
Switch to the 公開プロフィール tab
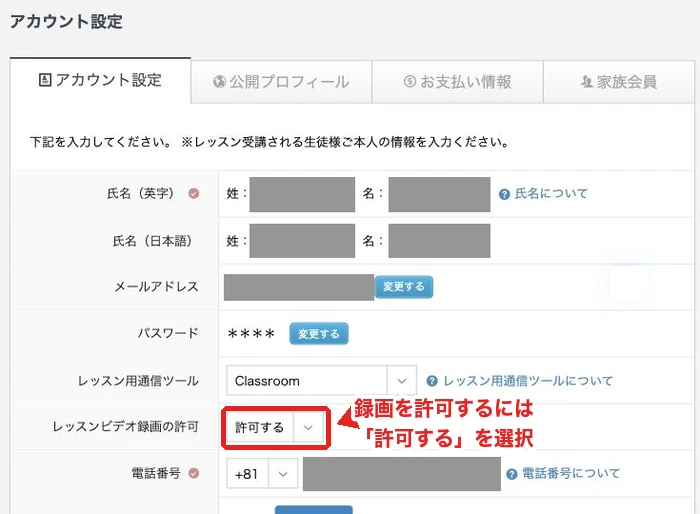pos(281,82)
